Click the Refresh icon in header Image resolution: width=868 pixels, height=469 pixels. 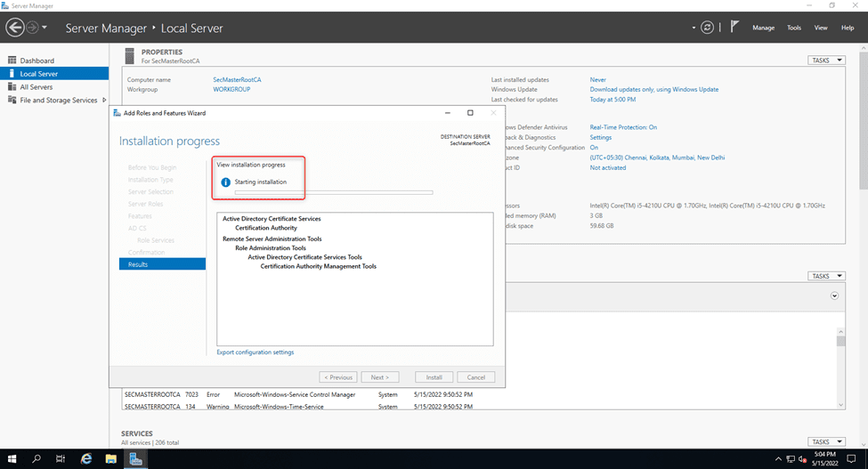[707, 27]
